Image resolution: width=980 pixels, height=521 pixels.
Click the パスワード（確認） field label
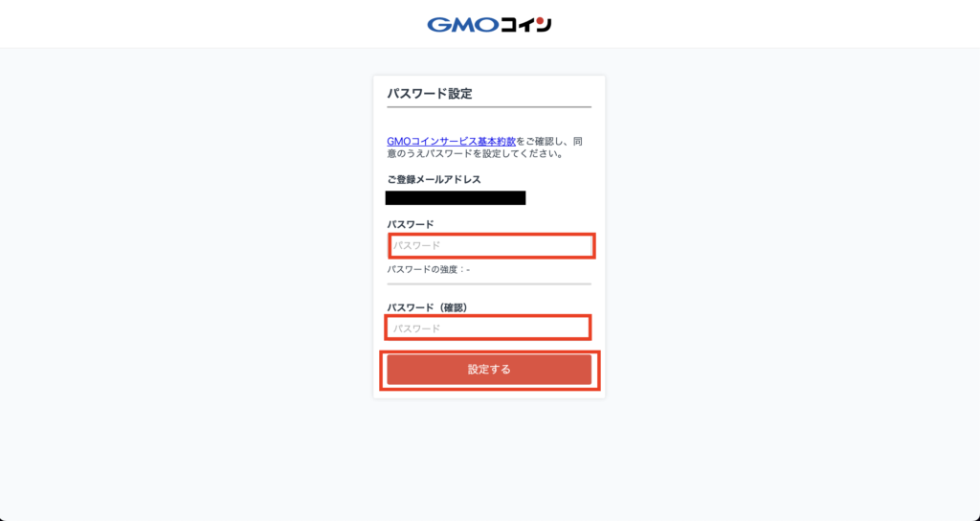pos(428,307)
